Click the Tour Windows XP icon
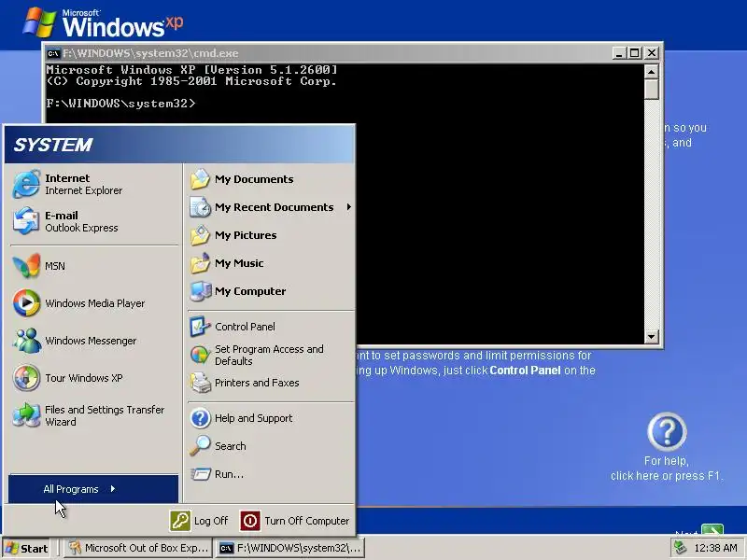 (x=26, y=378)
